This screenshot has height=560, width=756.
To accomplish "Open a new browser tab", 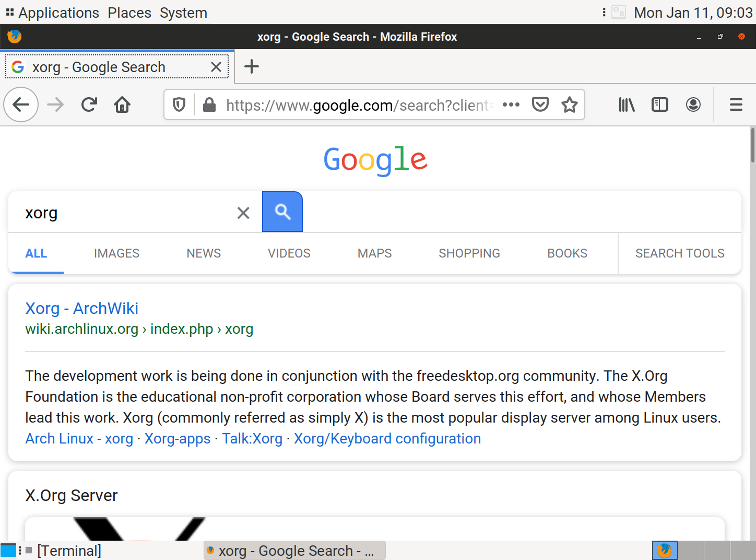I will click(x=252, y=66).
